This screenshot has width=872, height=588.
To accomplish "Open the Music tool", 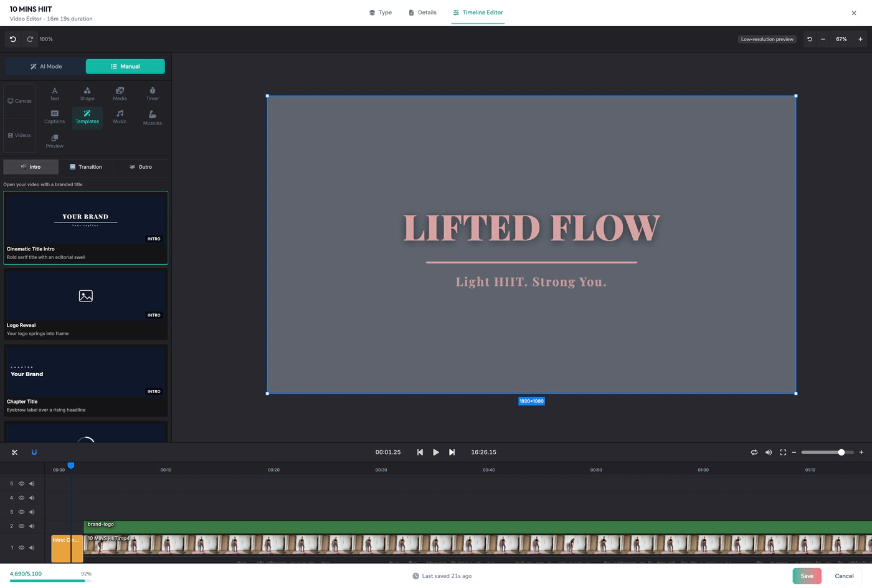I will pyautogui.click(x=120, y=117).
